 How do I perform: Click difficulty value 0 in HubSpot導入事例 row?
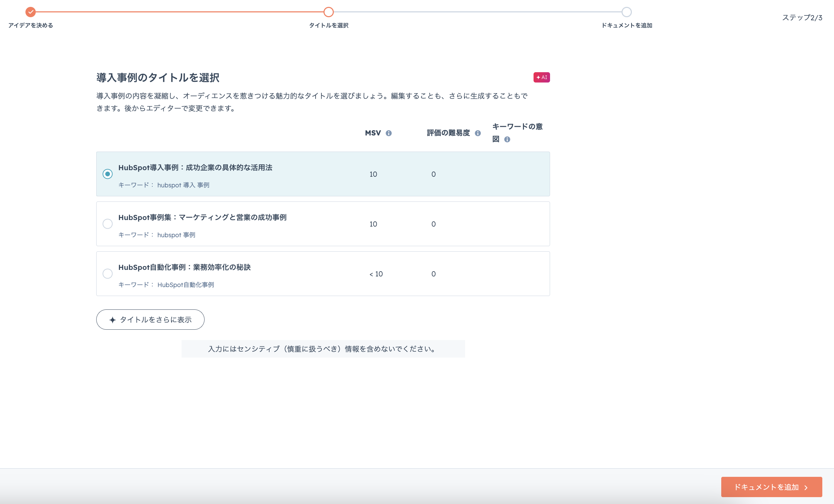tap(434, 174)
